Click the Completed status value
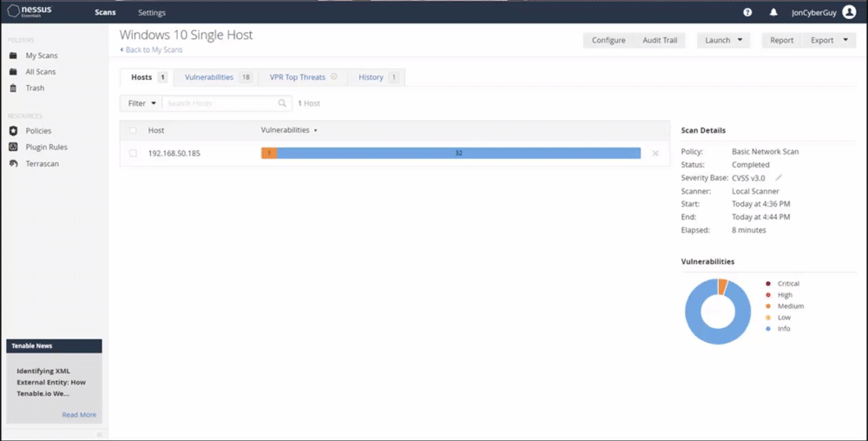This screenshot has height=441, width=868. point(751,165)
